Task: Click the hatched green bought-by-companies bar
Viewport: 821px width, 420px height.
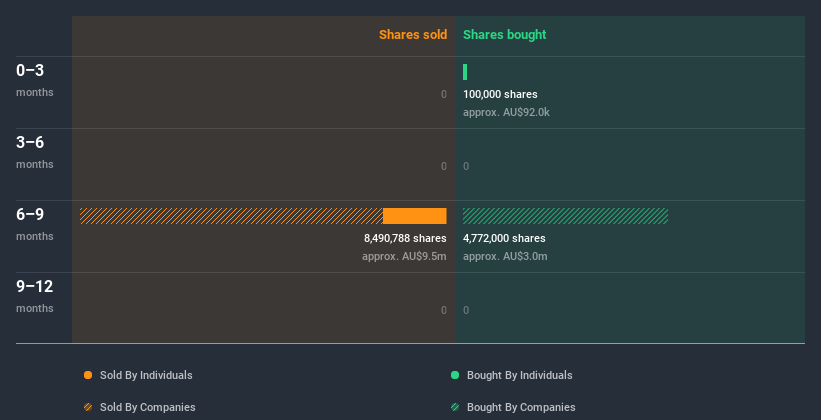Action: tap(565, 216)
